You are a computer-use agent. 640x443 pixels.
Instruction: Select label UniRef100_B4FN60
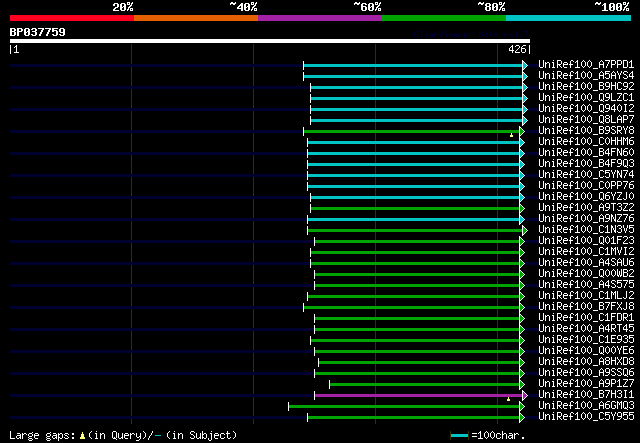(x=586, y=153)
